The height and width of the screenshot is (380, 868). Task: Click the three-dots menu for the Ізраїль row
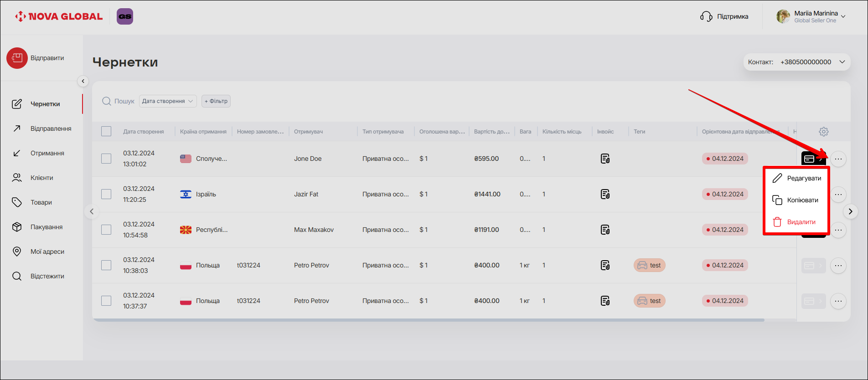(838, 195)
